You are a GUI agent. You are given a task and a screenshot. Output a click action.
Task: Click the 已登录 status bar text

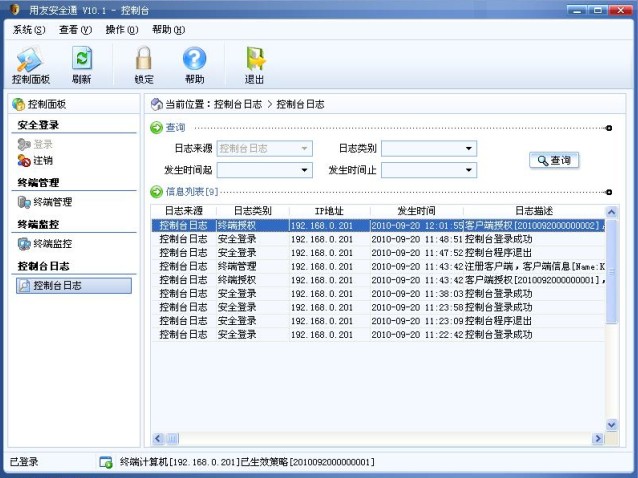pos(24,462)
